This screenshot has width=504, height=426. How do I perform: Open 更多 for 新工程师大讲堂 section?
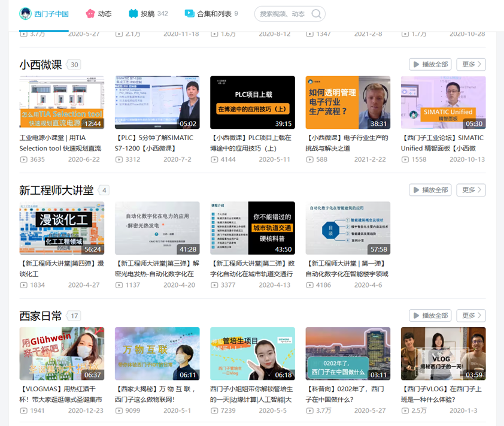(x=472, y=190)
